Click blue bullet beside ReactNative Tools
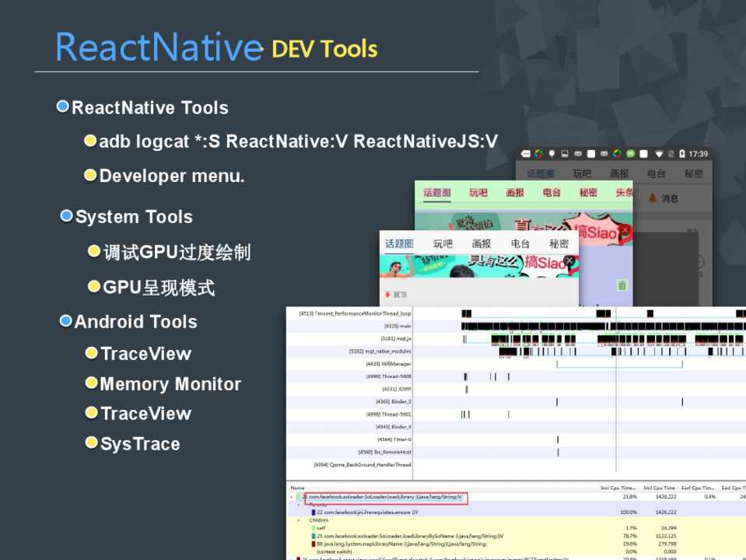This screenshot has width=746, height=560. [x=63, y=107]
